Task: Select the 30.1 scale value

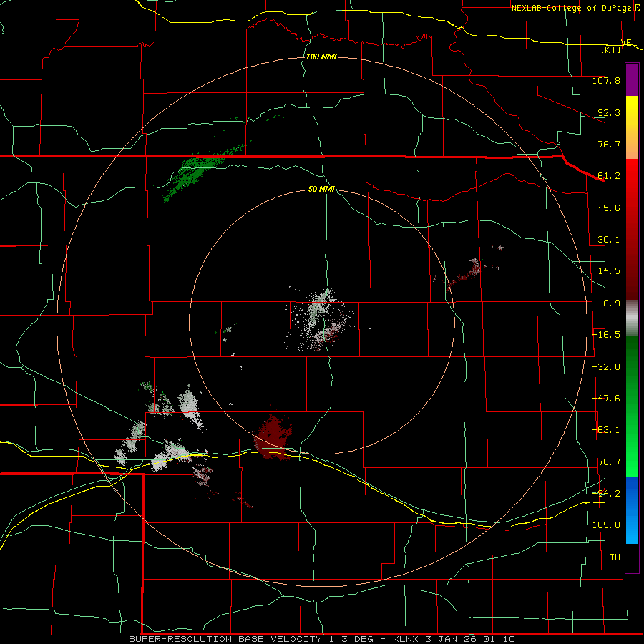Action: [x=609, y=240]
